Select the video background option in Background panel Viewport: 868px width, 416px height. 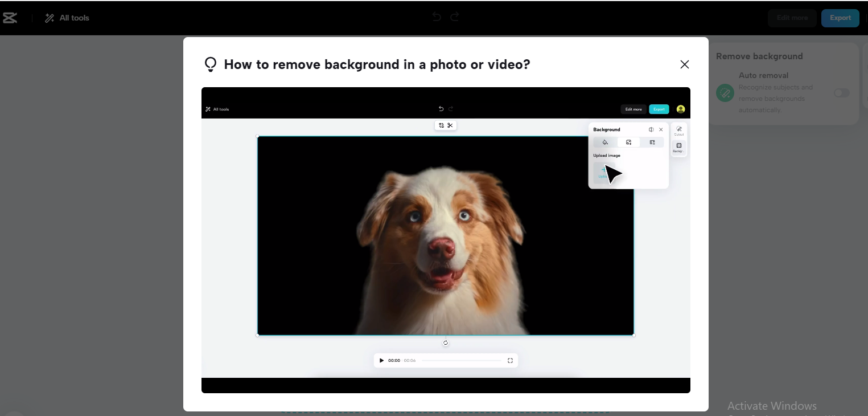point(652,142)
